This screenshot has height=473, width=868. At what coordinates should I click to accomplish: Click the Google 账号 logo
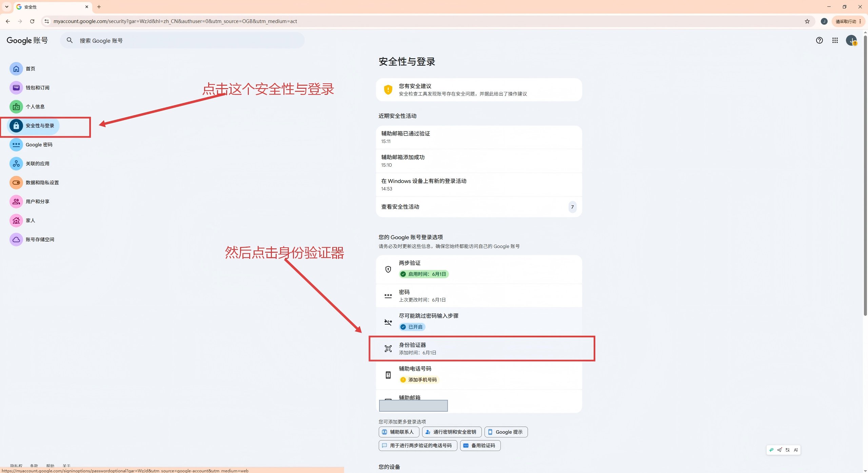coord(27,40)
